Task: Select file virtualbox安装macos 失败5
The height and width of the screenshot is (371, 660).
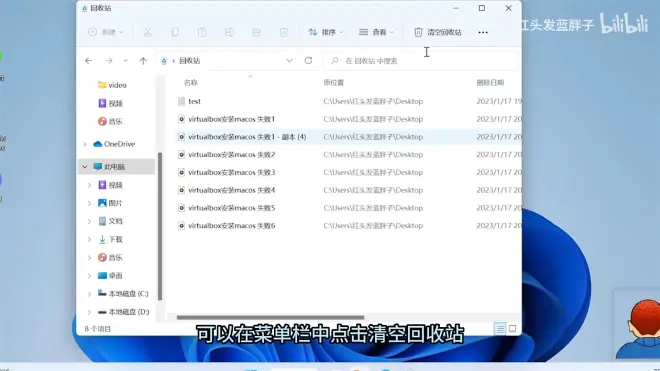Action: coord(232,208)
